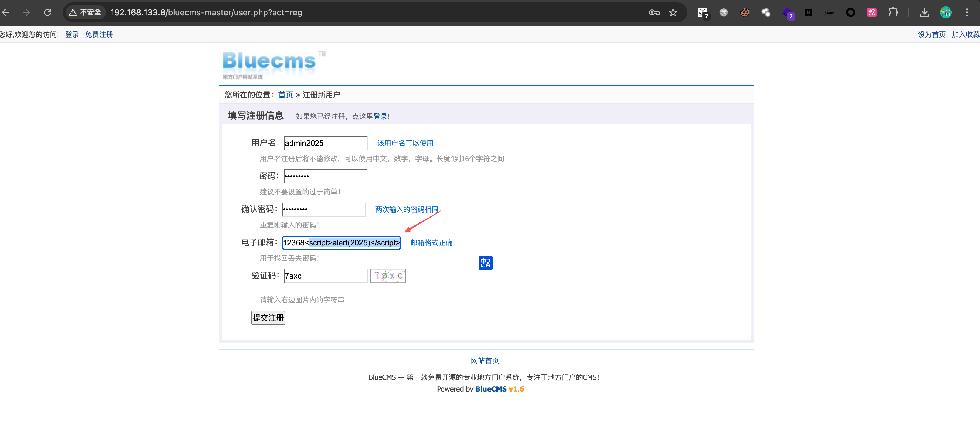The height and width of the screenshot is (445, 980).
Task: Click the 不安全 site security indicator
Action: pos(85,13)
